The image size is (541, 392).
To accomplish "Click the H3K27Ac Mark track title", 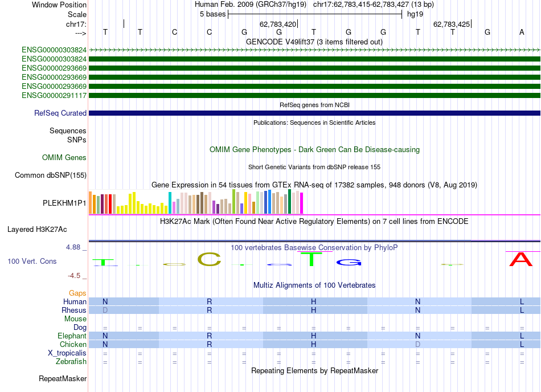I will (x=314, y=221).
